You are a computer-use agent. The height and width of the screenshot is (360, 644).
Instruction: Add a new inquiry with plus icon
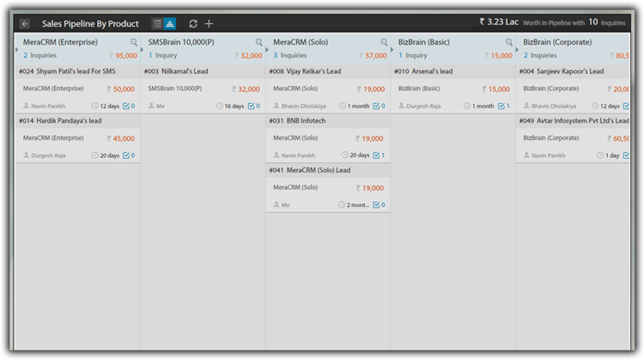[209, 24]
